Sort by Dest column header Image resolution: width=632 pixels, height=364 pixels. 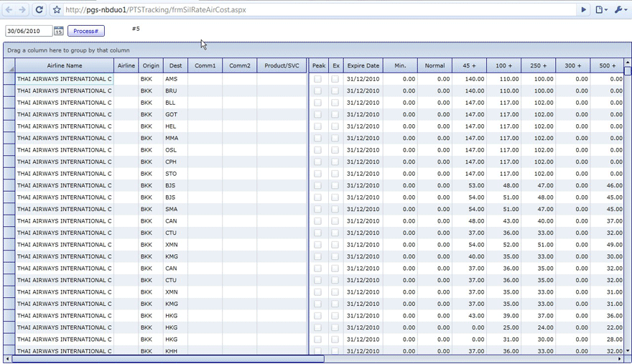tap(175, 65)
